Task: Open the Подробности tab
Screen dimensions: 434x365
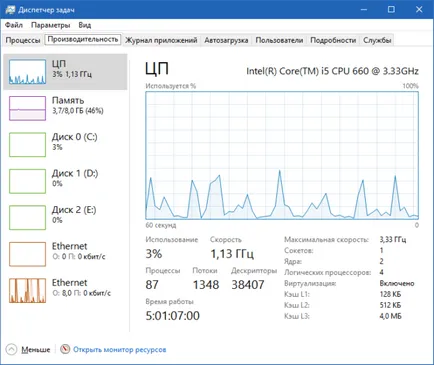Action: [x=333, y=40]
